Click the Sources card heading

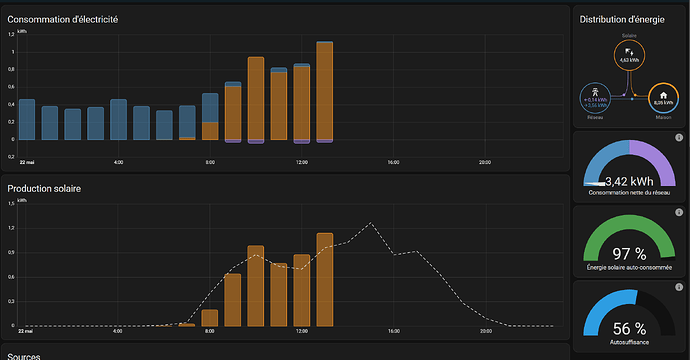click(24, 356)
